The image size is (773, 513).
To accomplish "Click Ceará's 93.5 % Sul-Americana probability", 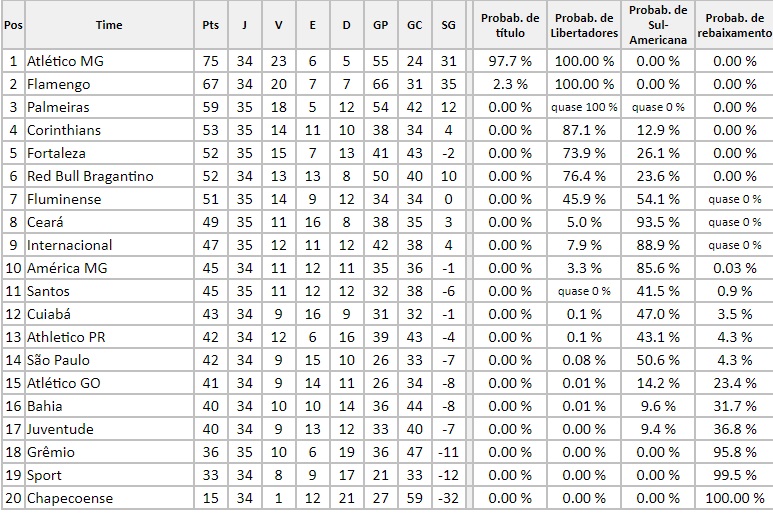I will point(658,222).
